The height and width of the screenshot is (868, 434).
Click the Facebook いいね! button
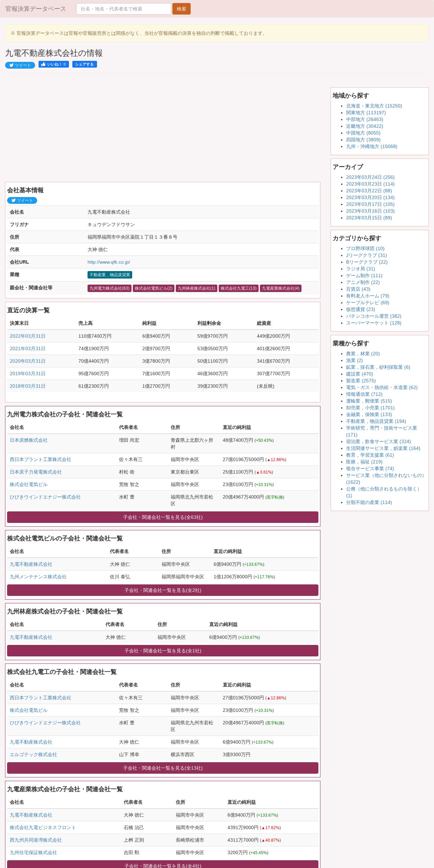[x=54, y=64]
